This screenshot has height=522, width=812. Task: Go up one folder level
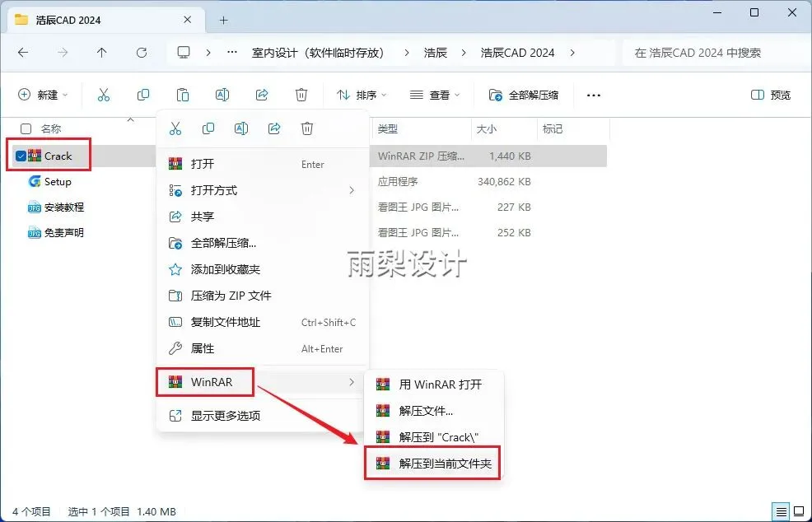[x=101, y=53]
